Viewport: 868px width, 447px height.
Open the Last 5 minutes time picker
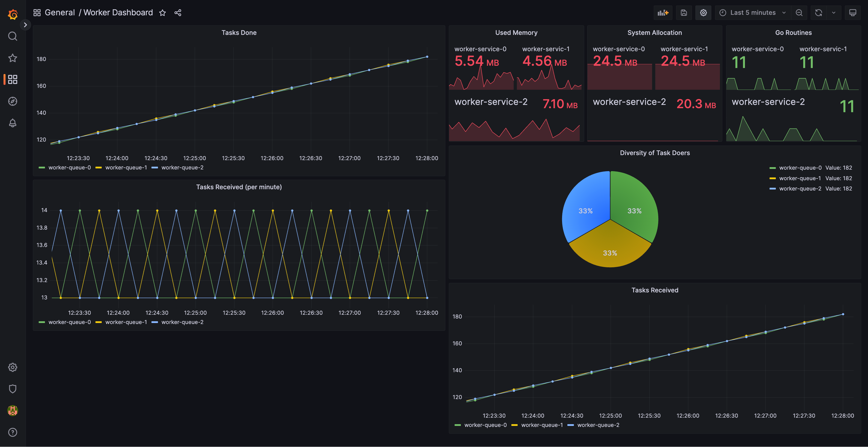point(753,13)
